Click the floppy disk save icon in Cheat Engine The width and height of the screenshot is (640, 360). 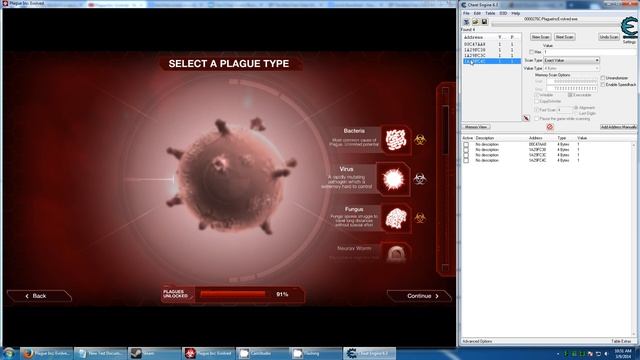click(x=484, y=22)
